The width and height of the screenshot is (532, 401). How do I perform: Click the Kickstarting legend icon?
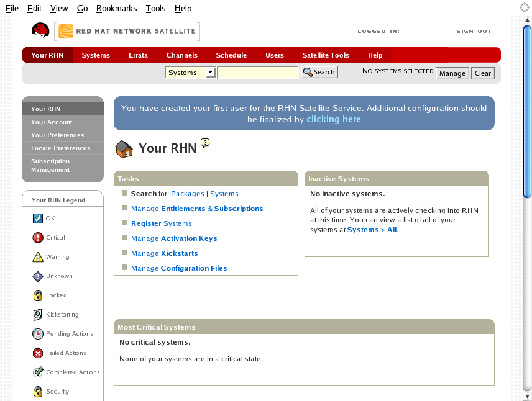click(x=38, y=315)
